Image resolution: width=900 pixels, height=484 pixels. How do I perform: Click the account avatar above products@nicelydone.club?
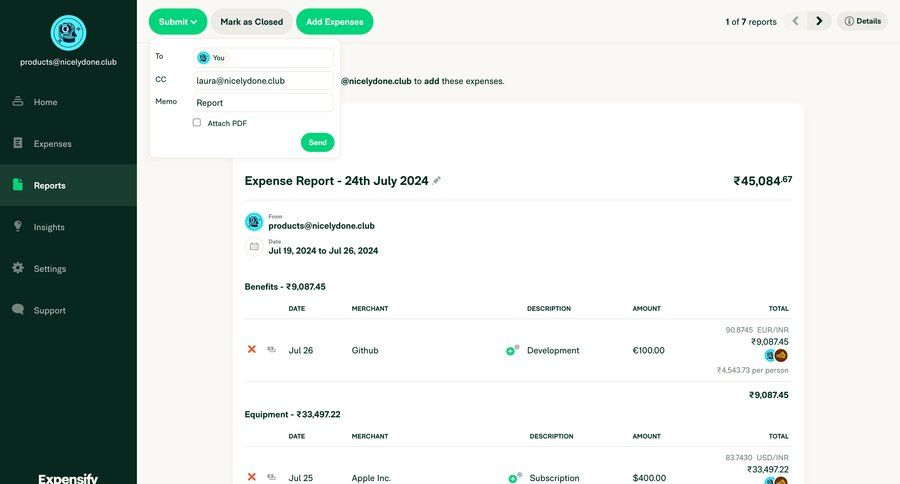68,33
